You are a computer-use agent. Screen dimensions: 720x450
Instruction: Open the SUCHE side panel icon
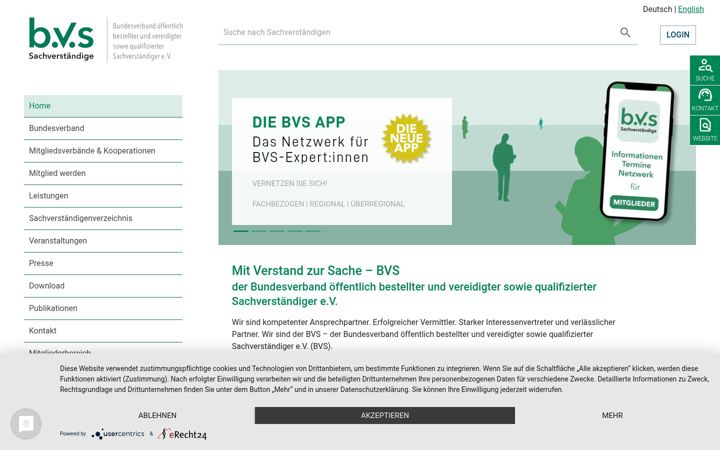coord(705,70)
